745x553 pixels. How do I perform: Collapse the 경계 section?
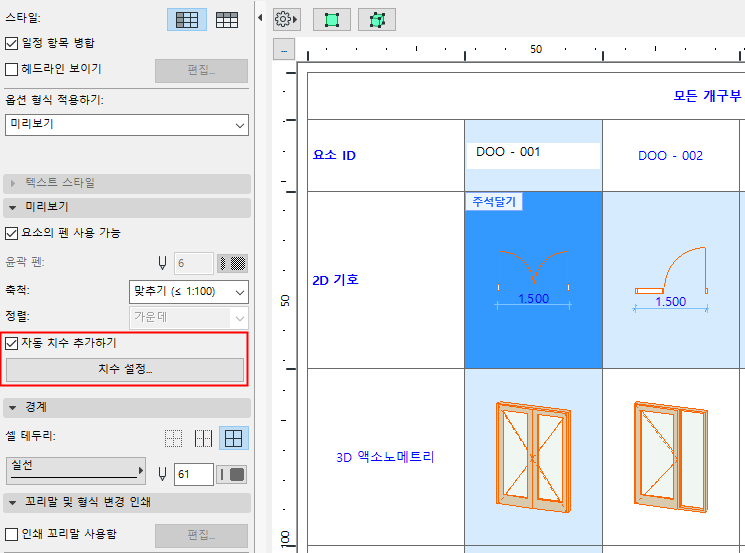point(127,408)
